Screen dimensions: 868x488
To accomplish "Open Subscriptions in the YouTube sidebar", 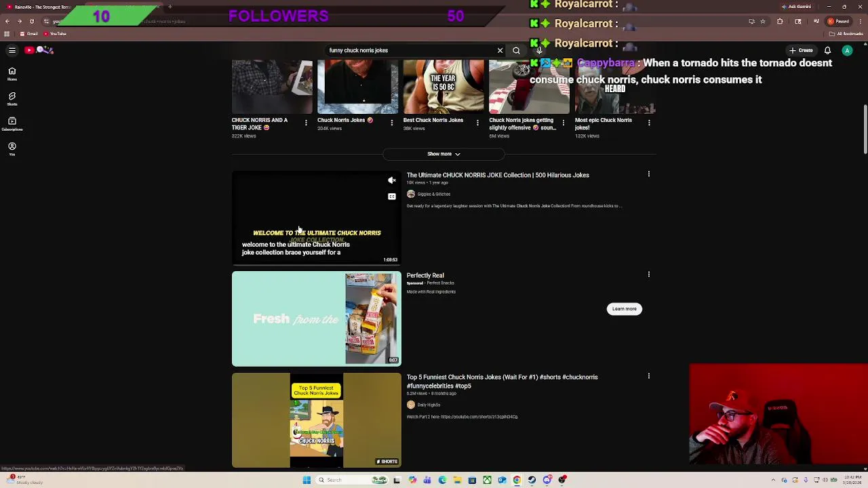I will click(x=12, y=124).
